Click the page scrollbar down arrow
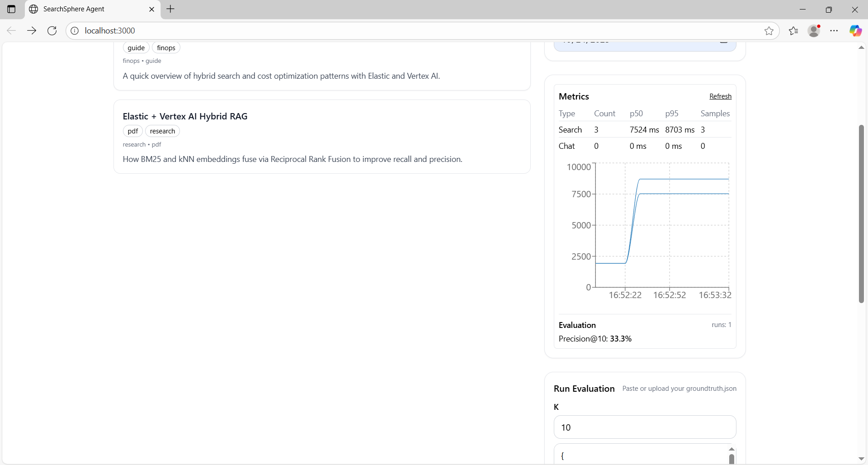Image resolution: width=868 pixels, height=465 pixels. click(861, 459)
